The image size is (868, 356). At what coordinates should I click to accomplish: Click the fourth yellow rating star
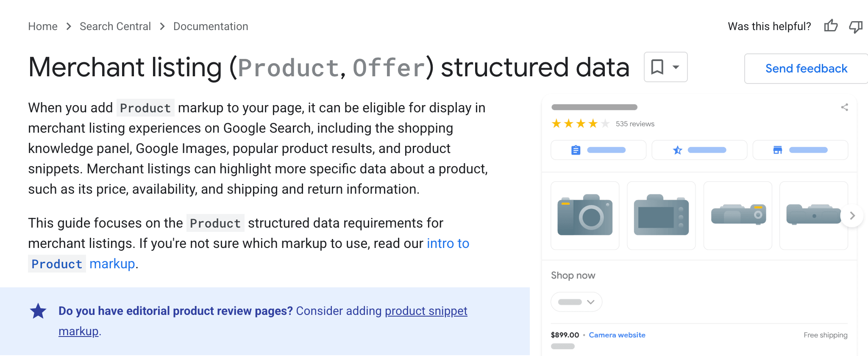(593, 124)
